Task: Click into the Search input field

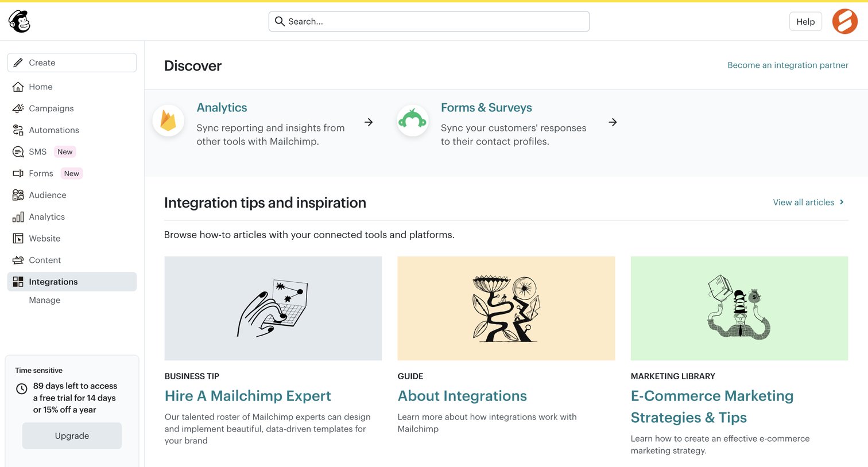Action: click(429, 21)
